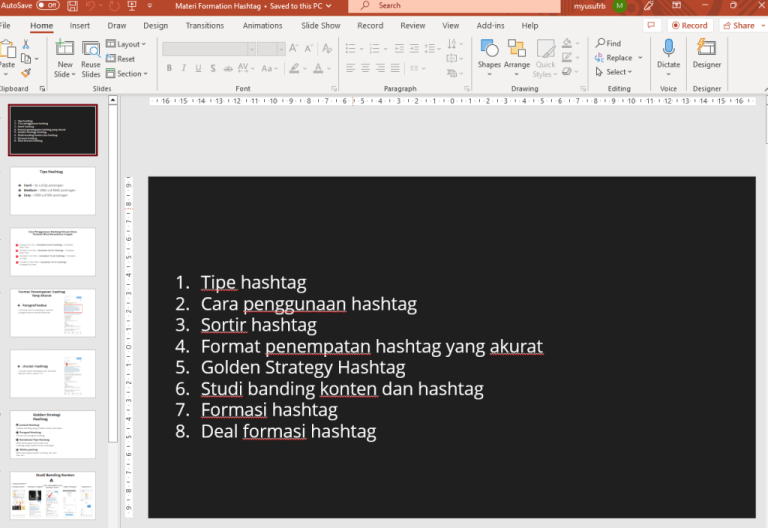Click the Arrange objects icon
Viewport: 768px width, 528px height.
coord(517,53)
